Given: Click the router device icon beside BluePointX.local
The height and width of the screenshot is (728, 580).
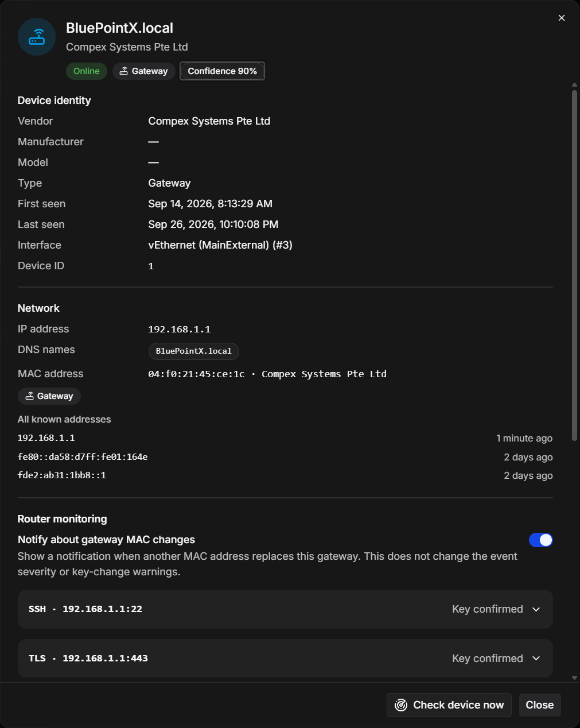Looking at the screenshot, I should click(x=37, y=37).
